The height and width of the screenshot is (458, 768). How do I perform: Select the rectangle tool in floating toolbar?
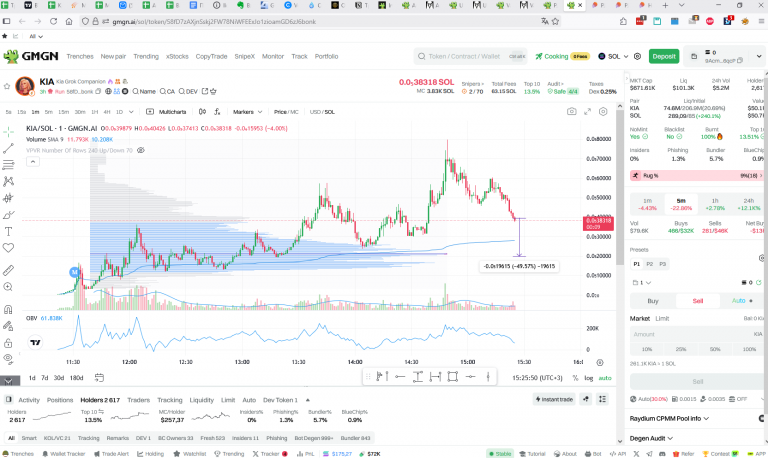(x=453, y=376)
